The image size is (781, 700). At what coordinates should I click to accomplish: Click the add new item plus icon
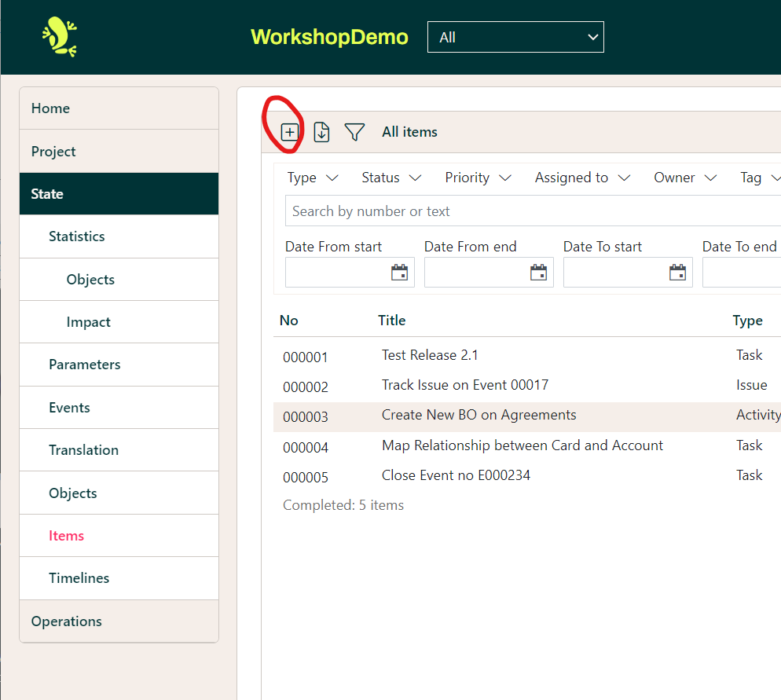tap(290, 132)
